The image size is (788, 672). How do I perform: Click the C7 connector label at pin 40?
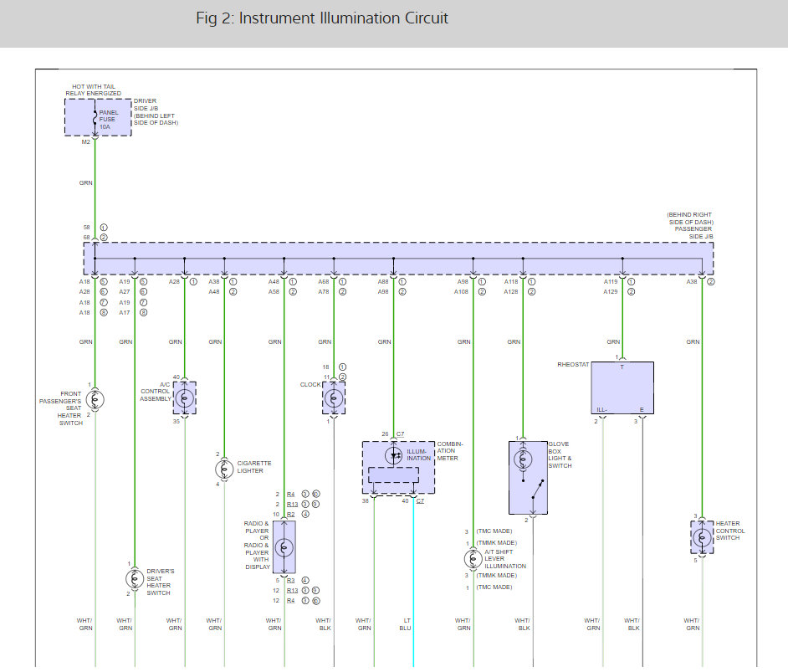coord(420,501)
